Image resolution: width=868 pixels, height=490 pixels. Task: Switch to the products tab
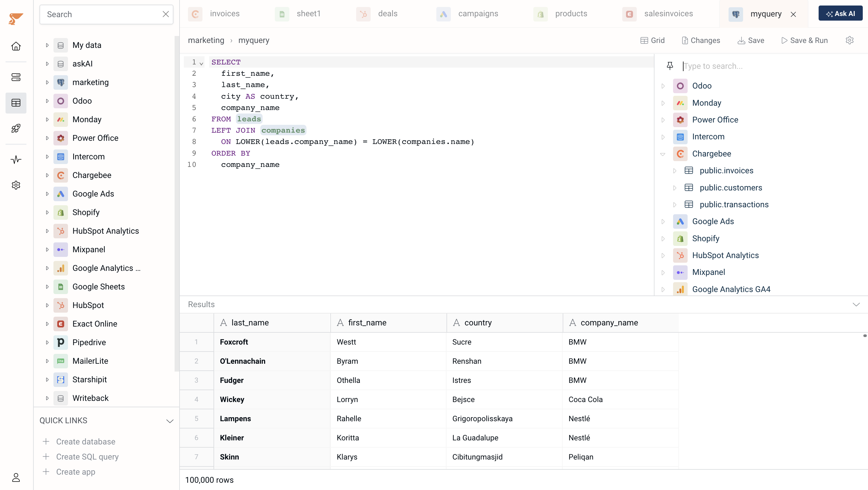click(560, 14)
